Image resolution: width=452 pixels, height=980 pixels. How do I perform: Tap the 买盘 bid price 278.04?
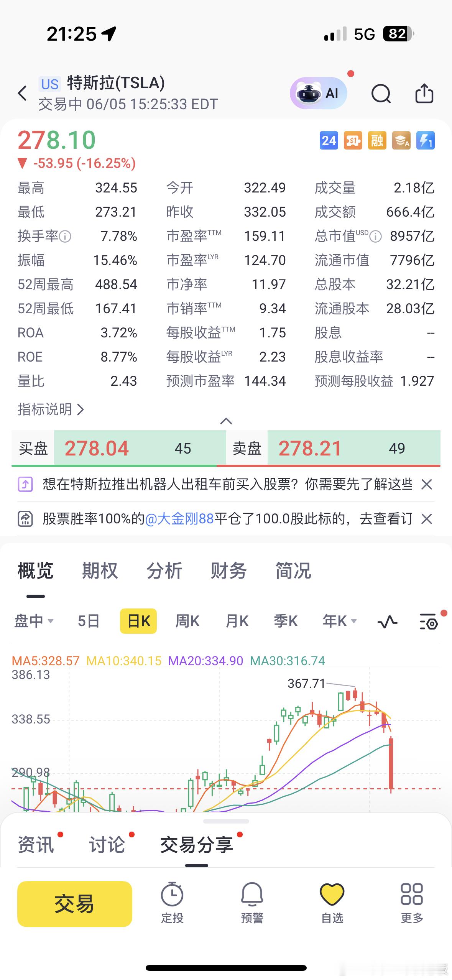(x=97, y=449)
